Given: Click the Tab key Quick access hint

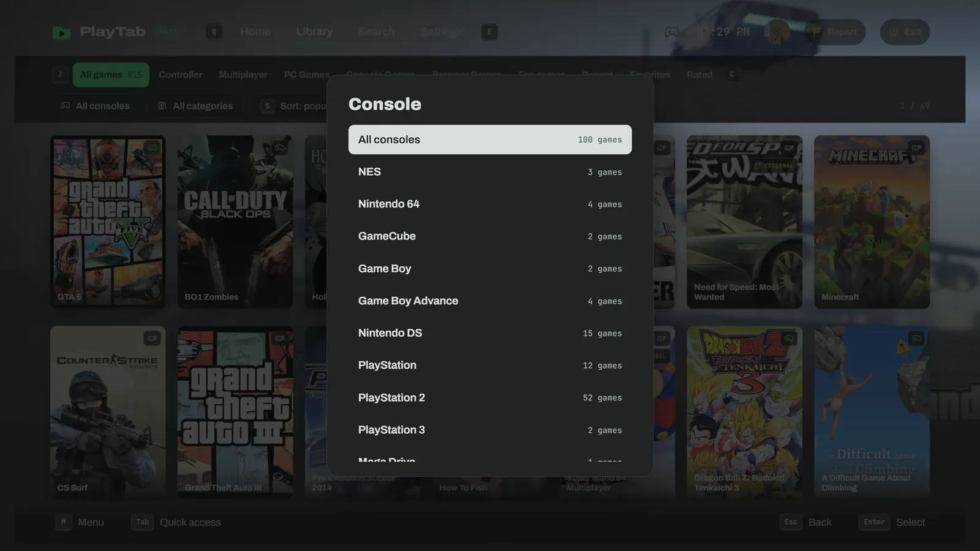Looking at the screenshot, I should [142, 522].
